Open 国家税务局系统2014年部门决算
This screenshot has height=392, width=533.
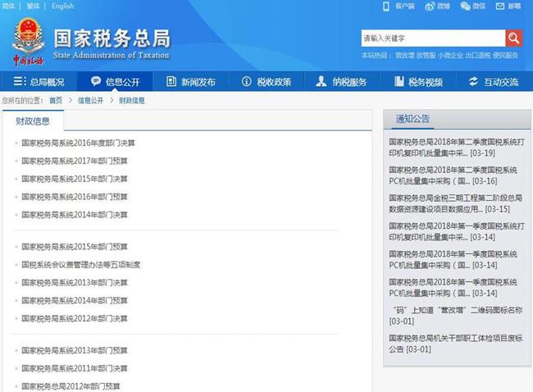pos(75,215)
